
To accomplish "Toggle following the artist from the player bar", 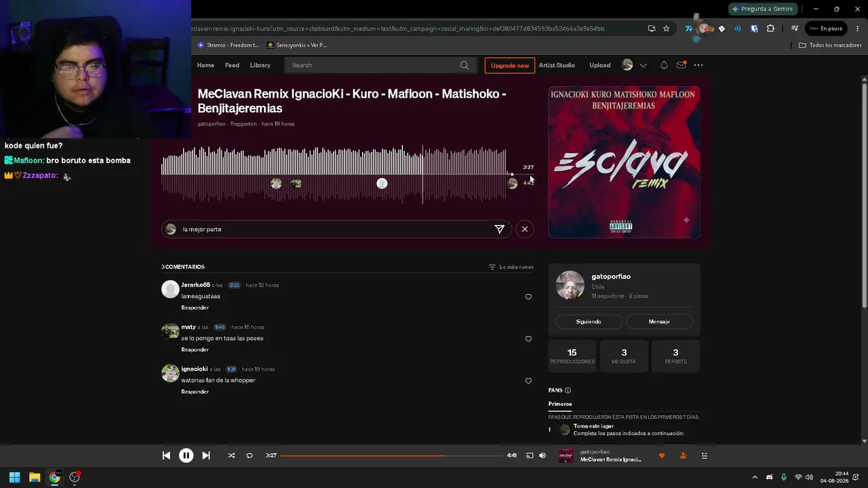I will click(x=683, y=456).
